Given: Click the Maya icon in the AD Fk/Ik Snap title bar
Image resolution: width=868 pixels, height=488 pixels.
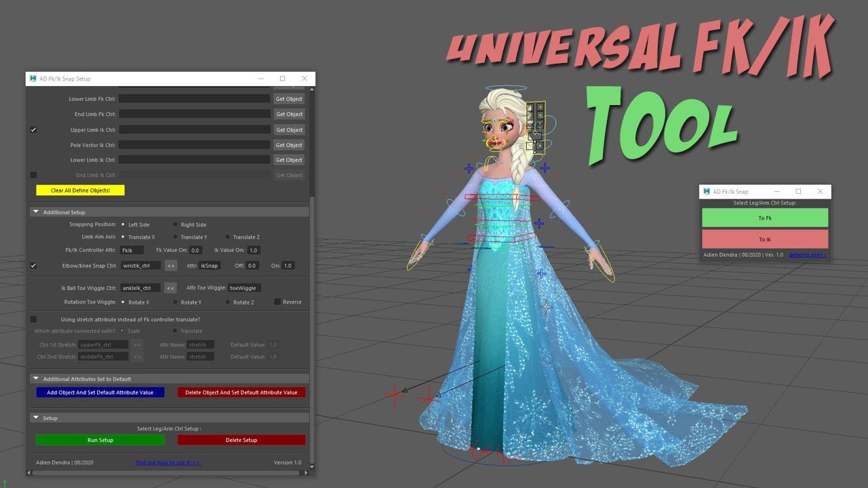Looking at the screenshot, I should pos(706,192).
